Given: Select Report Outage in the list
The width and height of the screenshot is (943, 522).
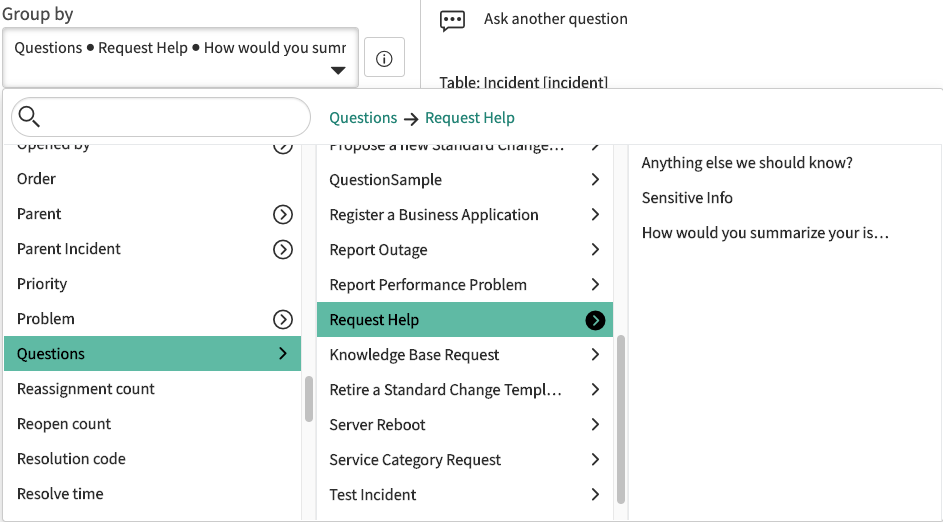Looking at the screenshot, I should pyautogui.click(x=378, y=250).
